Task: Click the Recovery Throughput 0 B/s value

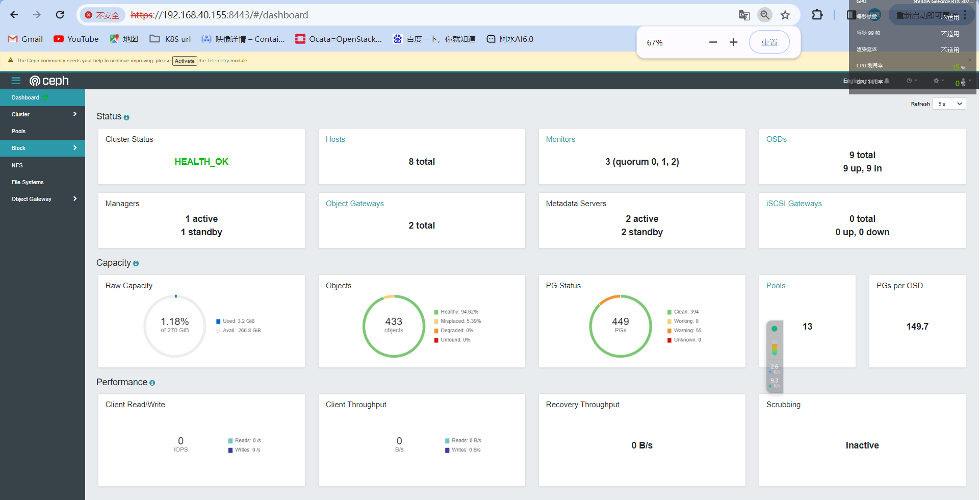Action: [x=642, y=445]
